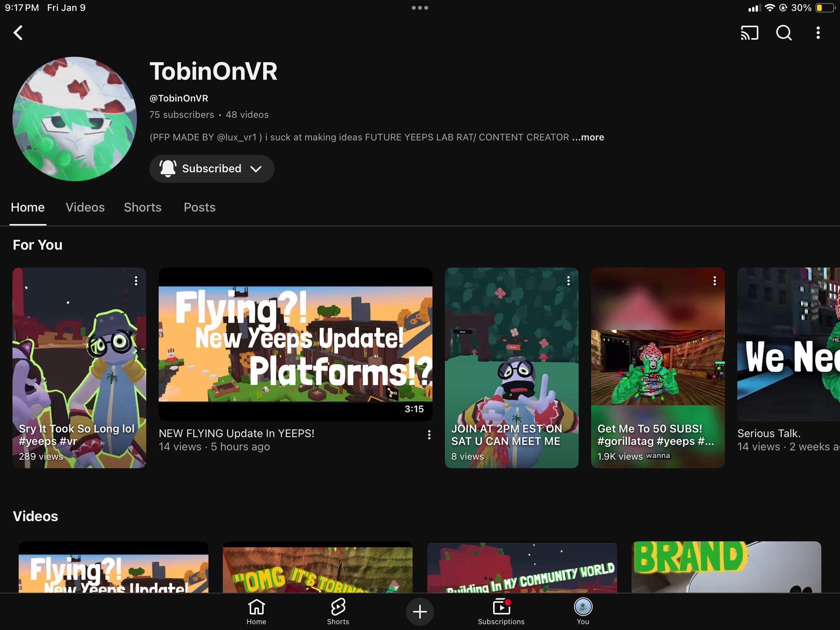The height and width of the screenshot is (630, 840).
Task: Tap the back arrow icon
Action: point(18,33)
